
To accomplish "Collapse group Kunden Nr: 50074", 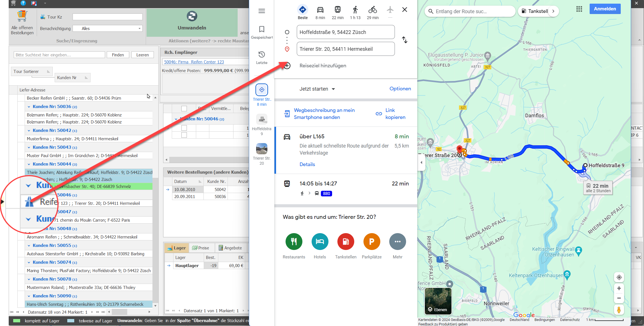I will (x=29, y=262).
